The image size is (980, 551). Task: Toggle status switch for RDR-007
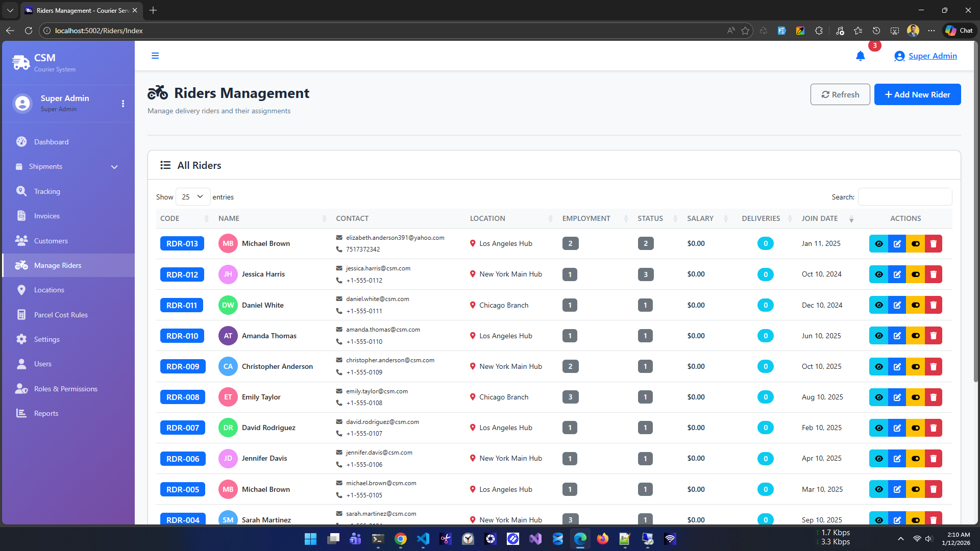tap(915, 428)
